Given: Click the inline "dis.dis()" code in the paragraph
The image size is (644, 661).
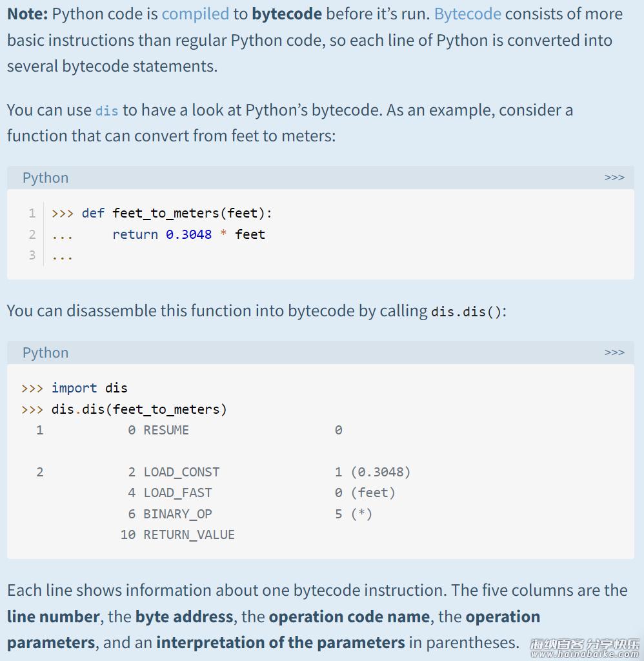Looking at the screenshot, I should click(466, 312).
